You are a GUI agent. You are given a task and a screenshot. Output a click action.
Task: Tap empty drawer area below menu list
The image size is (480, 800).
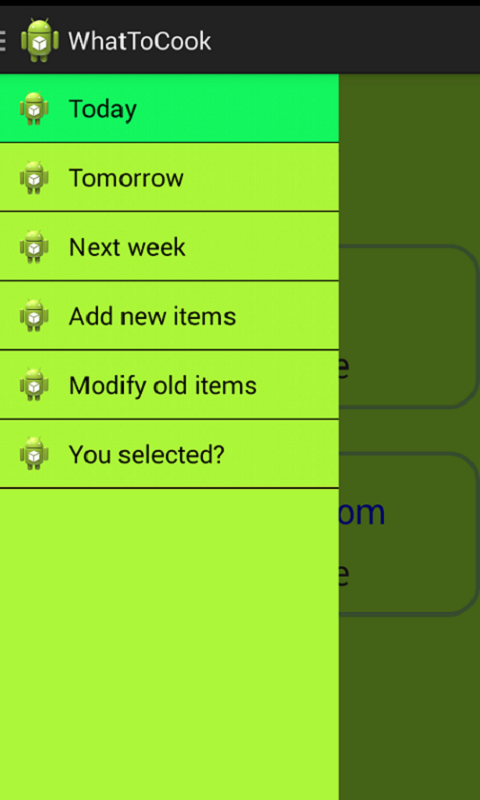169,644
